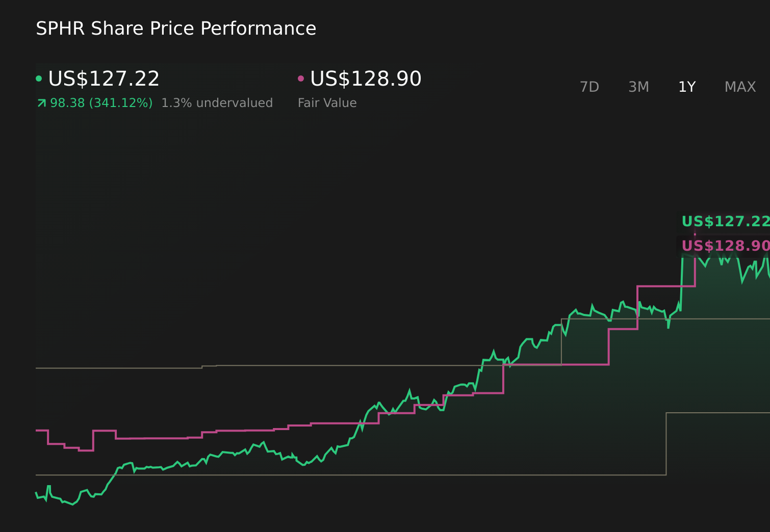The height and width of the screenshot is (532, 770).
Task: Switch to the 3M time range
Action: point(638,87)
